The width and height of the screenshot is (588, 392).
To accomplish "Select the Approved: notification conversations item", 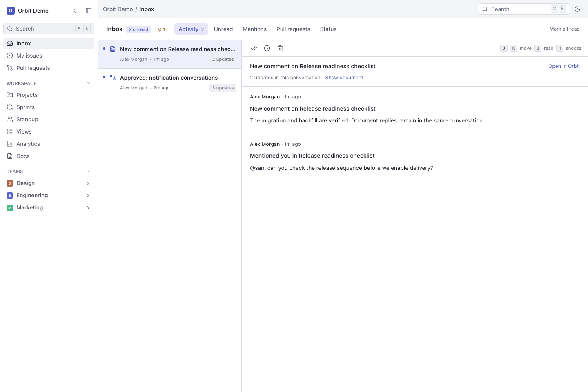I will click(169, 83).
